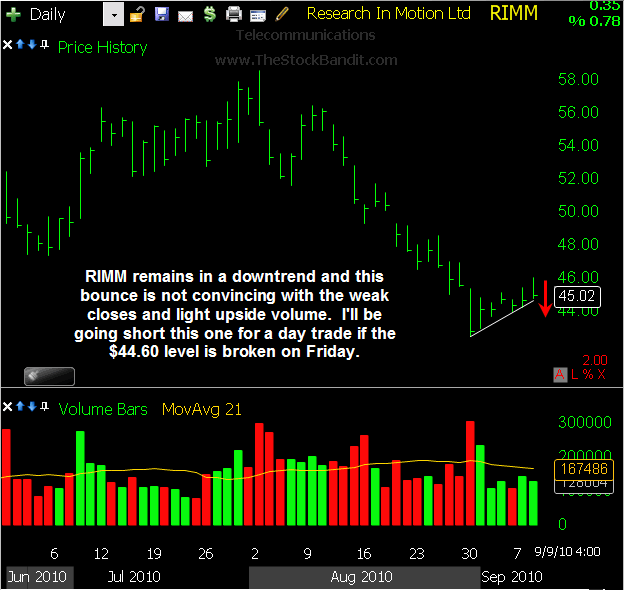The width and height of the screenshot is (624, 590).
Task: Email chart using envelope icon
Action: [185, 16]
